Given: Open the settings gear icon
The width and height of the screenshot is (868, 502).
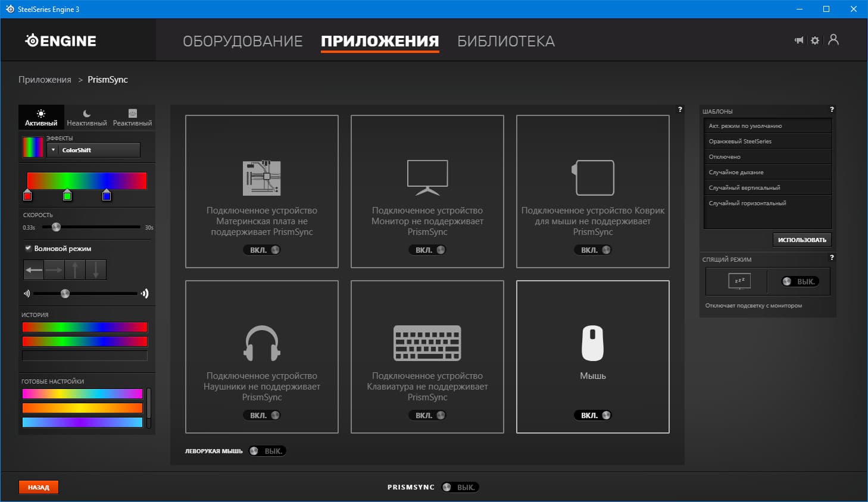Looking at the screenshot, I should 815,40.
